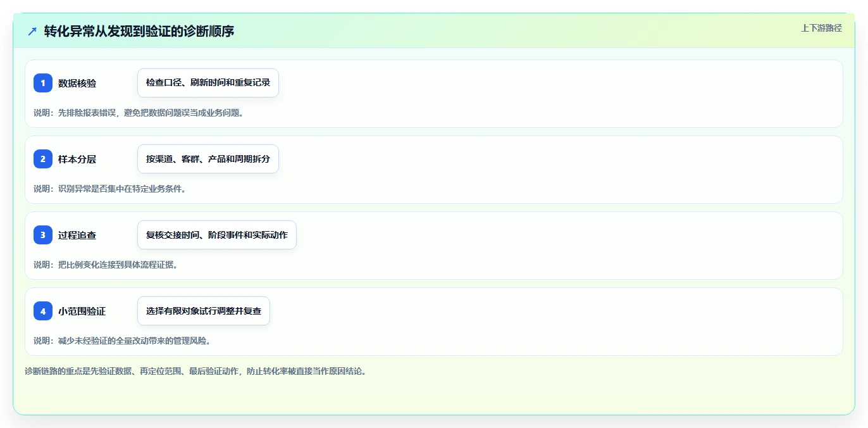Click the 小范围验证 step title
This screenshot has height=428, width=868.
82,312
